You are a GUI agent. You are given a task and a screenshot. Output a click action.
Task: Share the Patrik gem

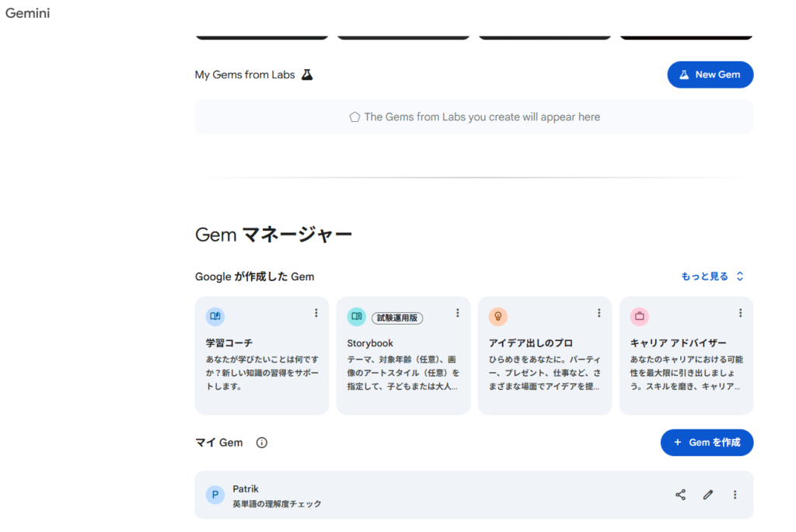point(680,495)
